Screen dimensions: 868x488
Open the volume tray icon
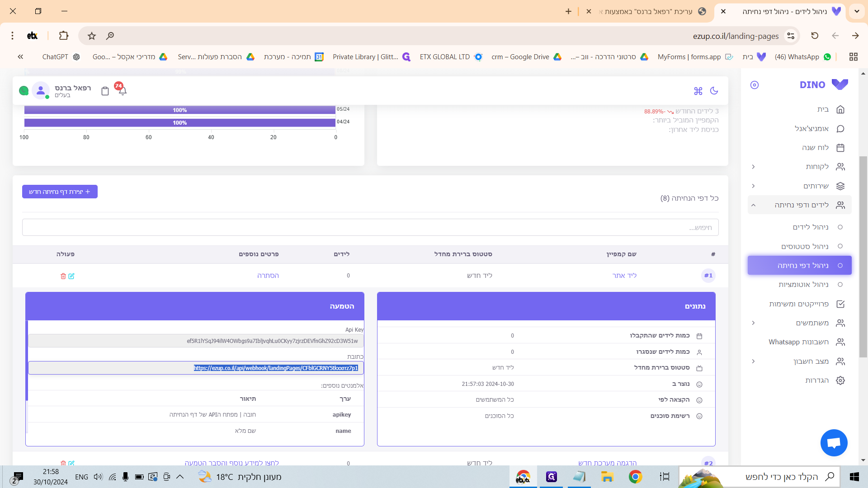(x=98, y=477)
